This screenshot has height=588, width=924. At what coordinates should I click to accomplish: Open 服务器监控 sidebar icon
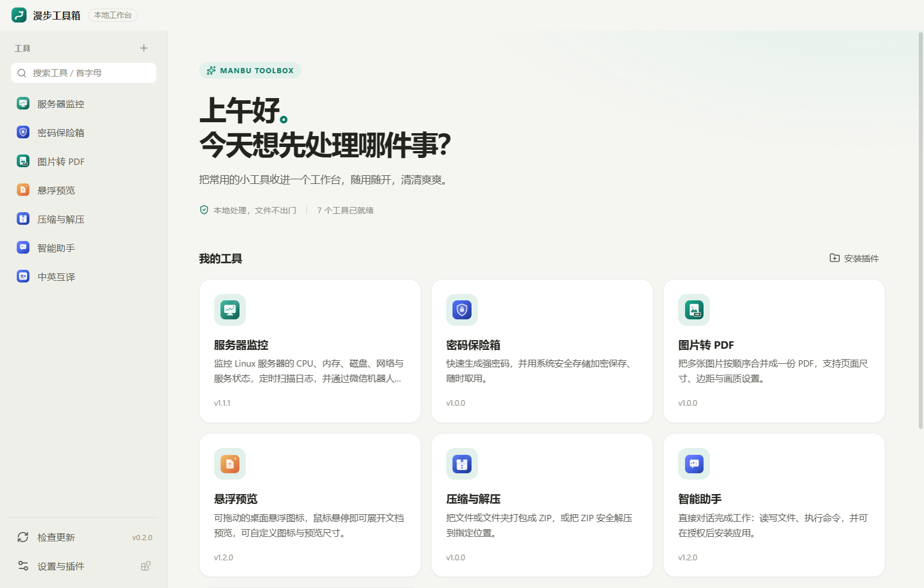pos(23,104)
